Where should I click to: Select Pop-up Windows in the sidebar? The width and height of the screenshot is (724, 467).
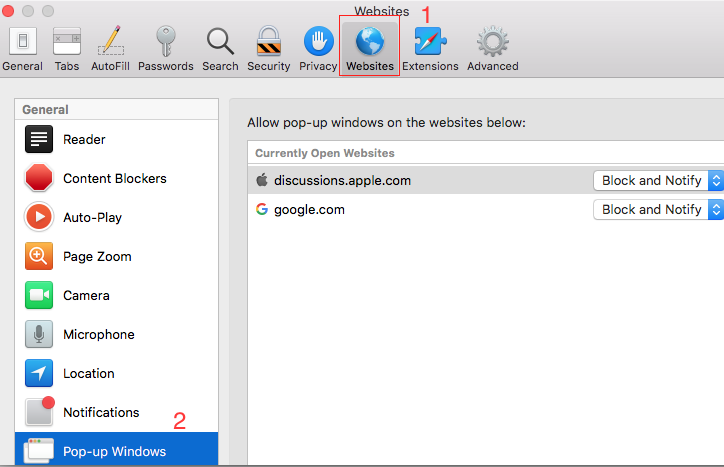coord(116,449)
